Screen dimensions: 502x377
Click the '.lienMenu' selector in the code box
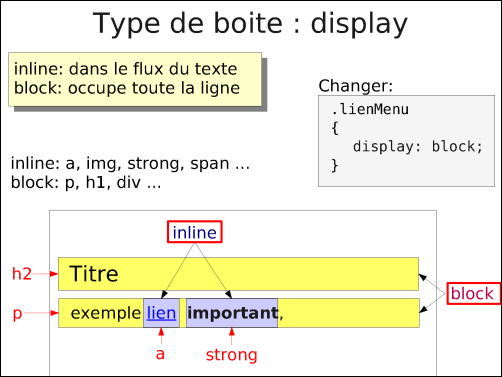[x=370, y=109]
